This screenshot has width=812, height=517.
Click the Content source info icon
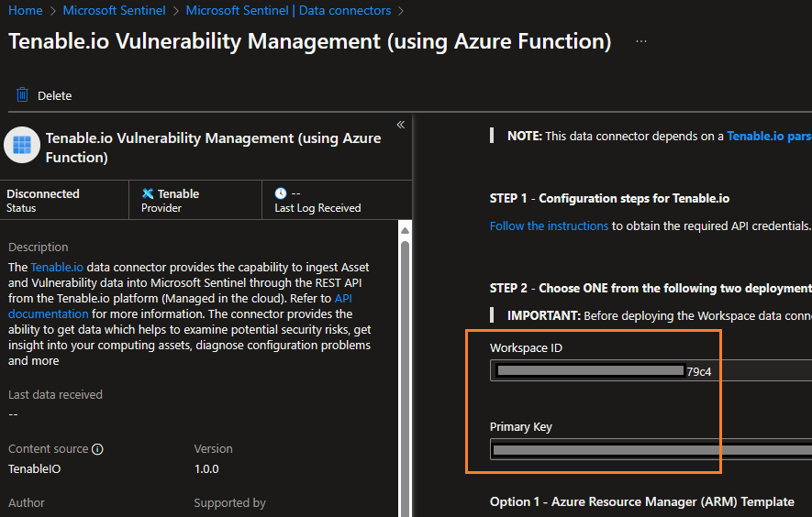point(97,449)
